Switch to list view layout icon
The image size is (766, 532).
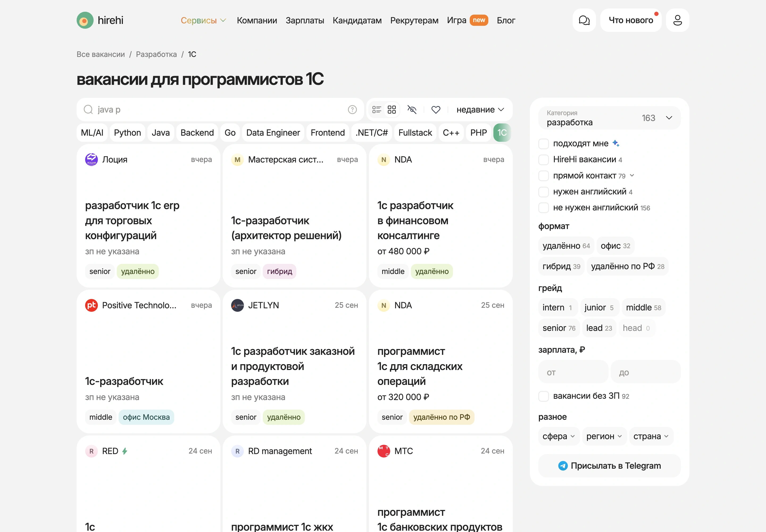point(376,110)
